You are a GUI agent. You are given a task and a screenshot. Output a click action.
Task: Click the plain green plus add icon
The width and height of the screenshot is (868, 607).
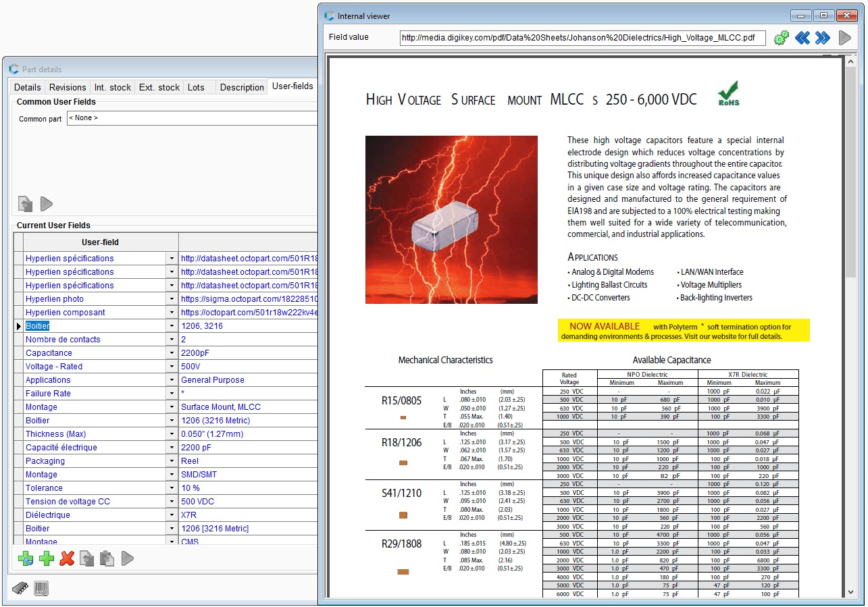point(47,558)
